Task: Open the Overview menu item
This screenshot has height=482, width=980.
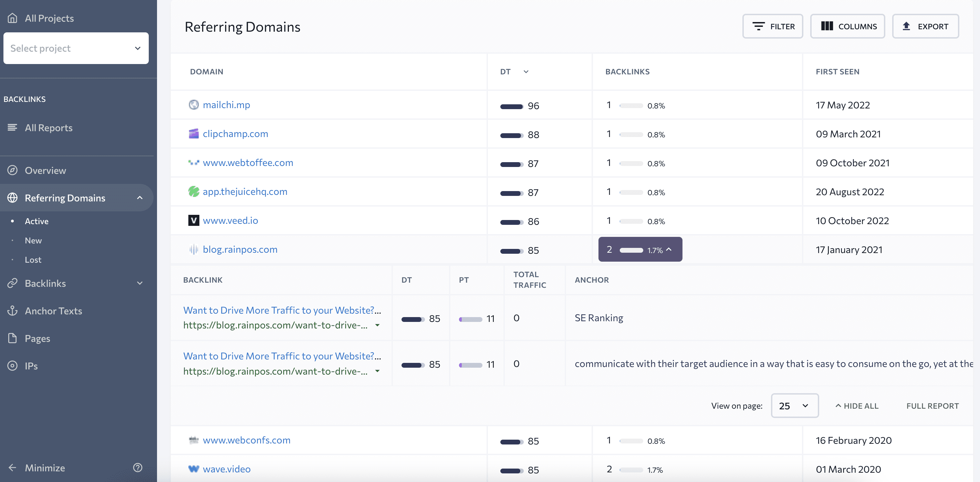Action: coord(45,170)
